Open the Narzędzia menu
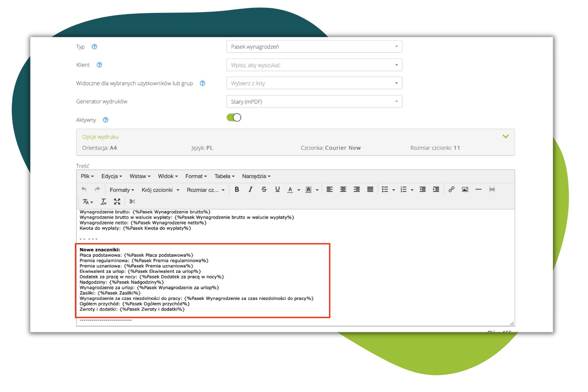This screenshot has width=588, height=392. (x=256, y=176)
